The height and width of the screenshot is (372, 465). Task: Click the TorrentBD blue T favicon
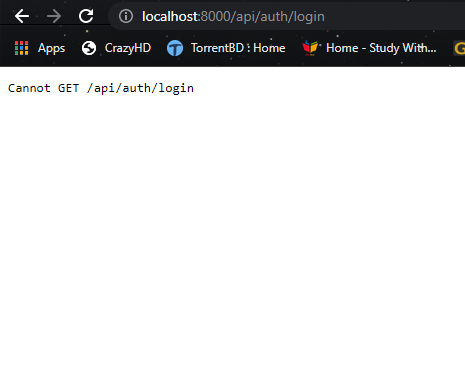point(175,48)
